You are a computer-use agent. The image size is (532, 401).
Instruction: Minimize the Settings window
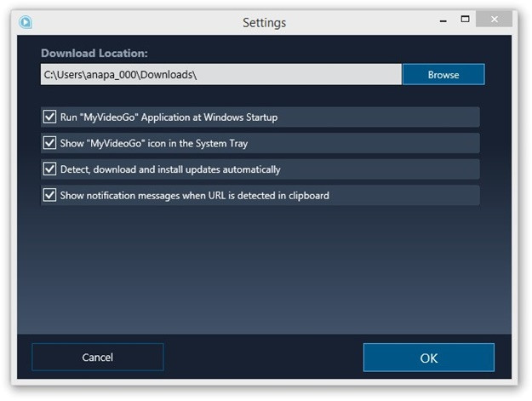click(x=443, y=21)
